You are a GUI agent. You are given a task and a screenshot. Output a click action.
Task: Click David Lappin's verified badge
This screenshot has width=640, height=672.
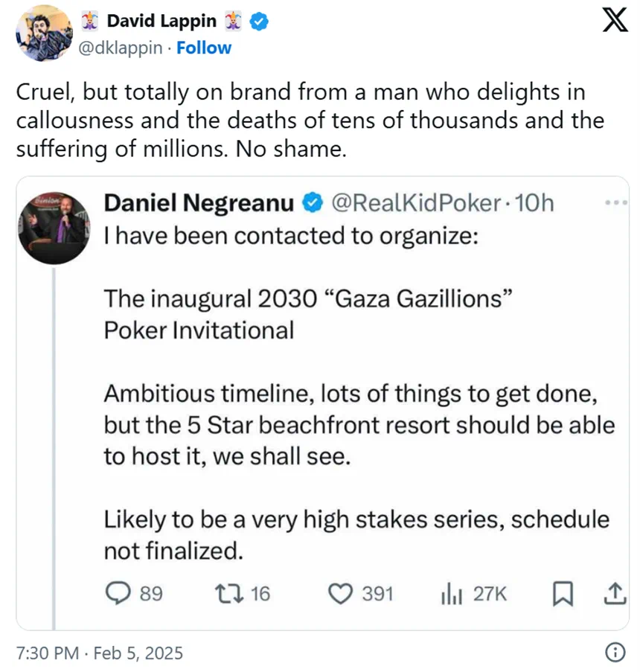pos(257,22)
